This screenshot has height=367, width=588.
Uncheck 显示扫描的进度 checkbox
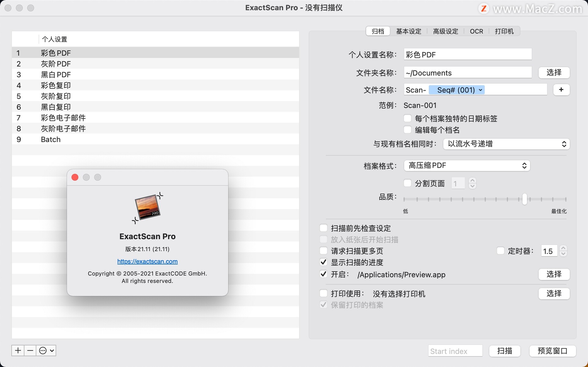pyautogui.click(x=323, y=262)
